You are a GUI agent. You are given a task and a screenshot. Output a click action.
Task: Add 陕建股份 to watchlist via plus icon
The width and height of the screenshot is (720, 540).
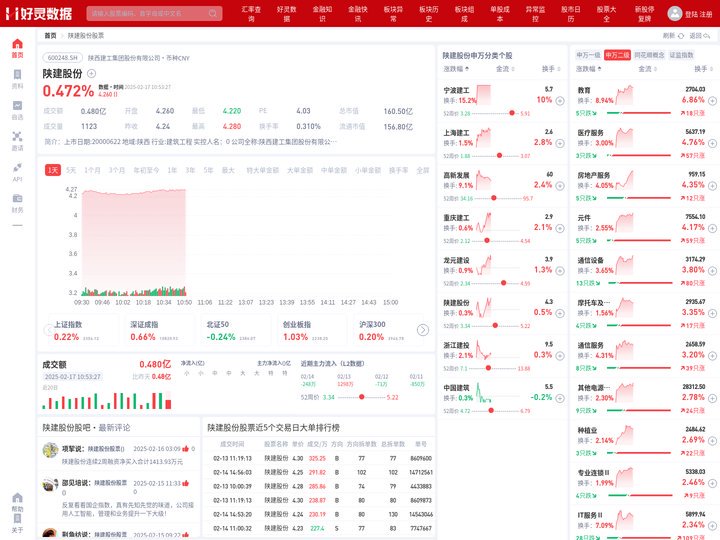click(91, 73)
